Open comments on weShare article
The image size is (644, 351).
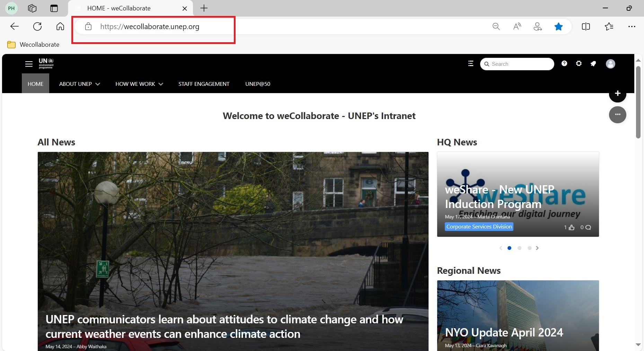click(585, 227)
